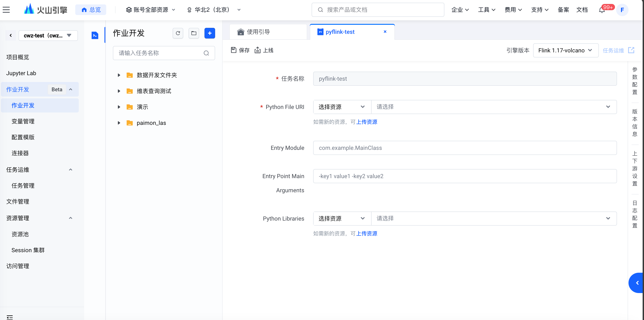Open the 费用 menu
Image resolution: width=644 pixels, height=320 pixels.
click(513, 10)
